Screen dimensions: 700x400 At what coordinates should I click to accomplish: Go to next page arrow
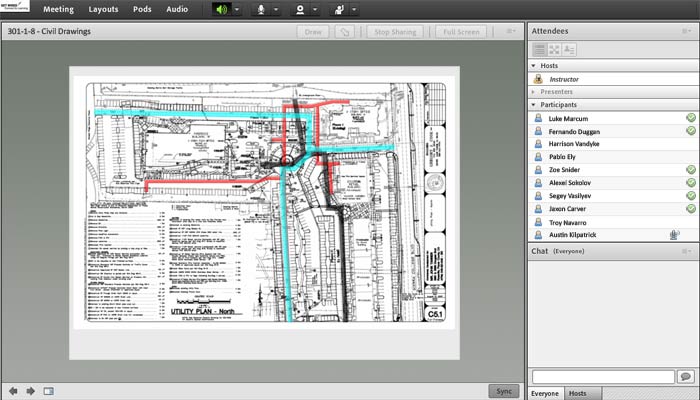point(30,391)
